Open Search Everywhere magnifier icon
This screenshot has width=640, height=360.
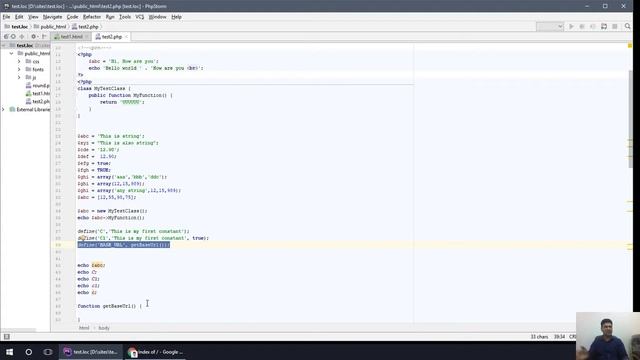click(628, 27)
